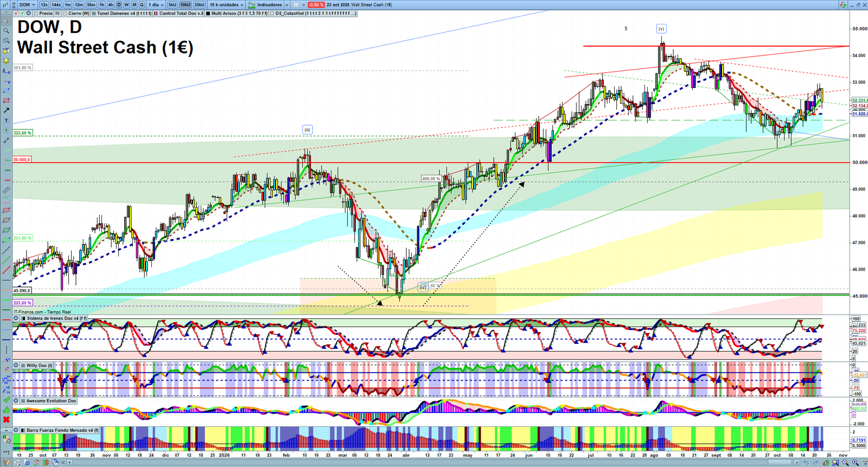Toggle the 10kU units button

coord(185,5)
